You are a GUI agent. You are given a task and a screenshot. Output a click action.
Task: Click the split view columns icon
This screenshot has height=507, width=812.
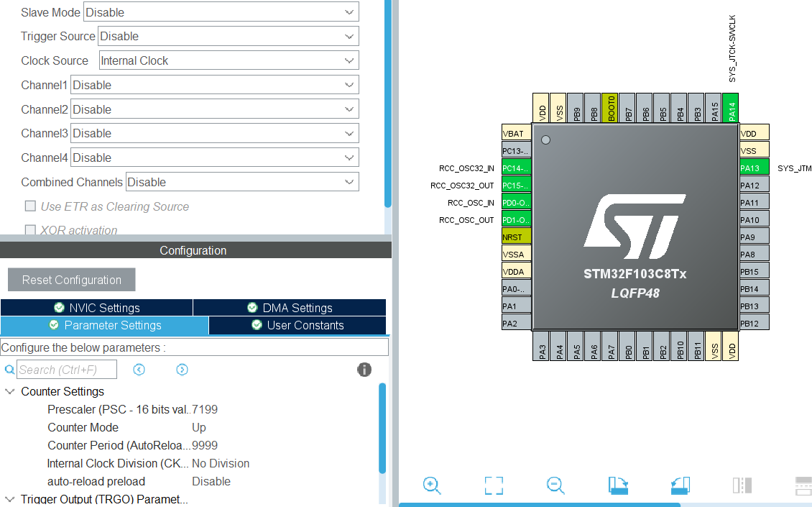pyautogui.click(x=742, y=485)
